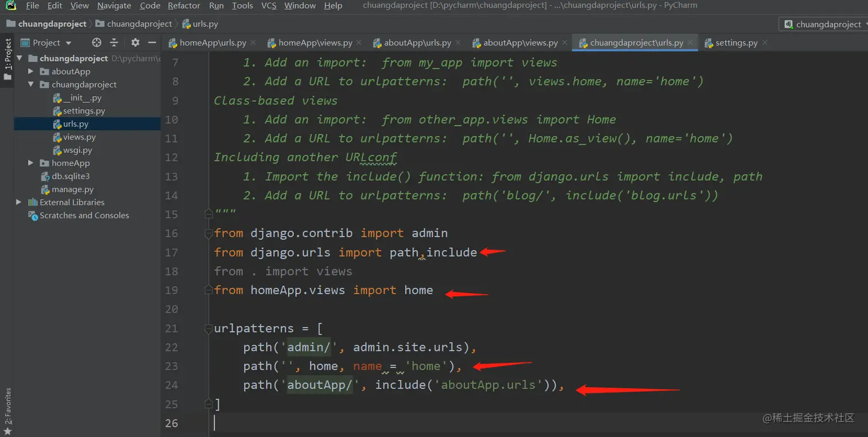Open Project panel settings gear

135,42
